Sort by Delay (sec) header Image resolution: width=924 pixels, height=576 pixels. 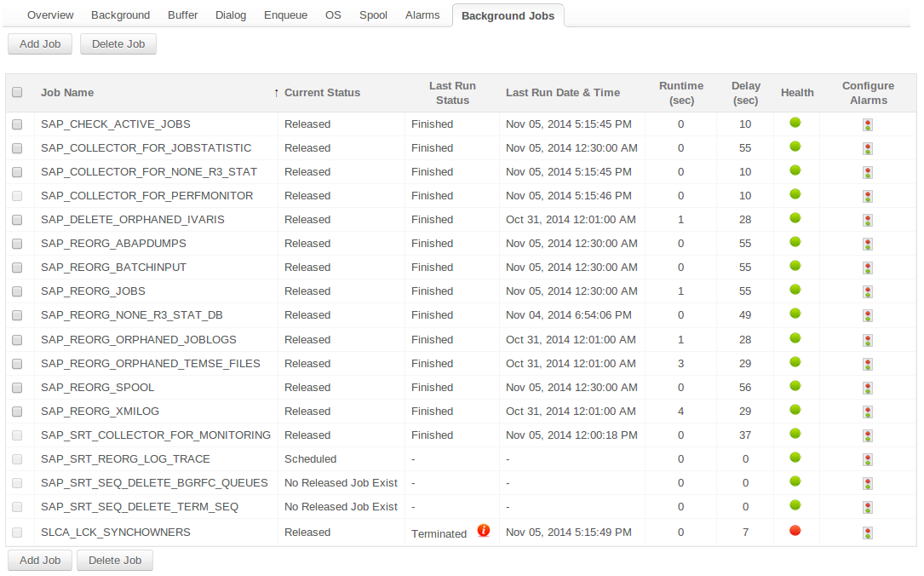point(745,93)
